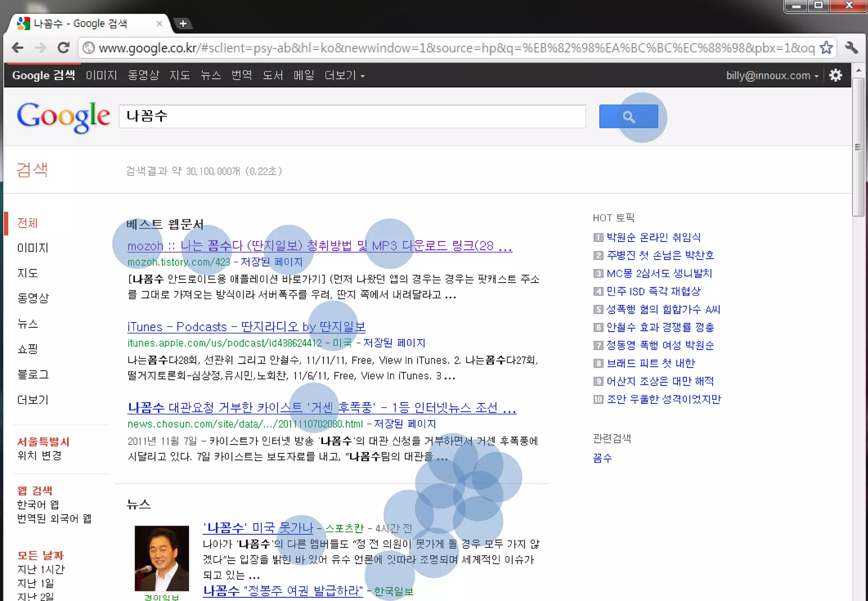Open iTunes Podcasts 딴지라디오 result link
The height and width of the screenshot is (601, 868).
pos(246,327)
